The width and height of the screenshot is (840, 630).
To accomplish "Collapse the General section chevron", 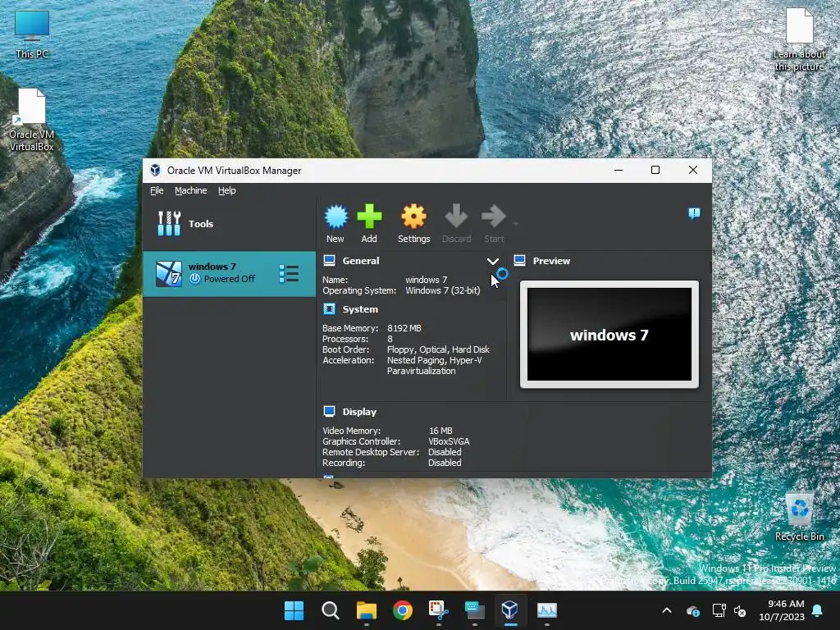I will pos(492,262).
